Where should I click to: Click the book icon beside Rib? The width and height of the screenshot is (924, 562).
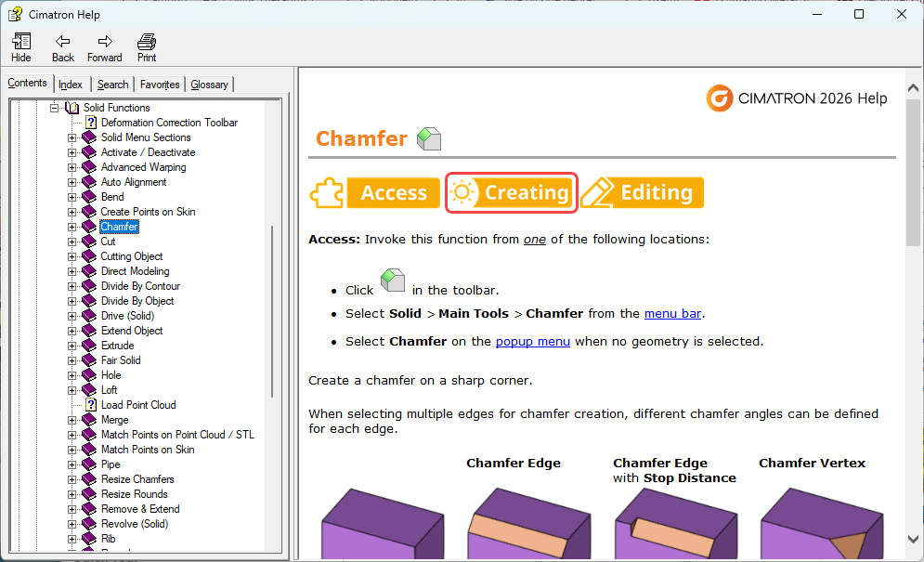(89, 539)
